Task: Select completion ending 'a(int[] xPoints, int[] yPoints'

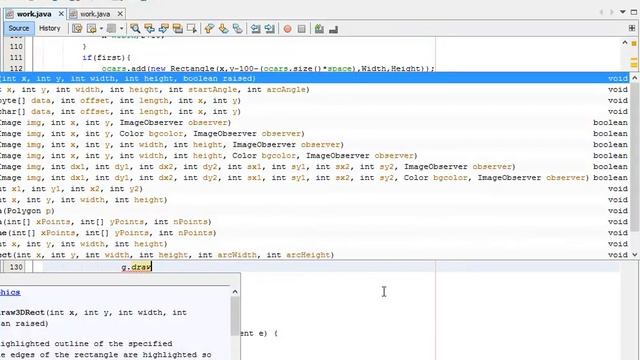Action: pyautogui.click(x=314, y=222)
